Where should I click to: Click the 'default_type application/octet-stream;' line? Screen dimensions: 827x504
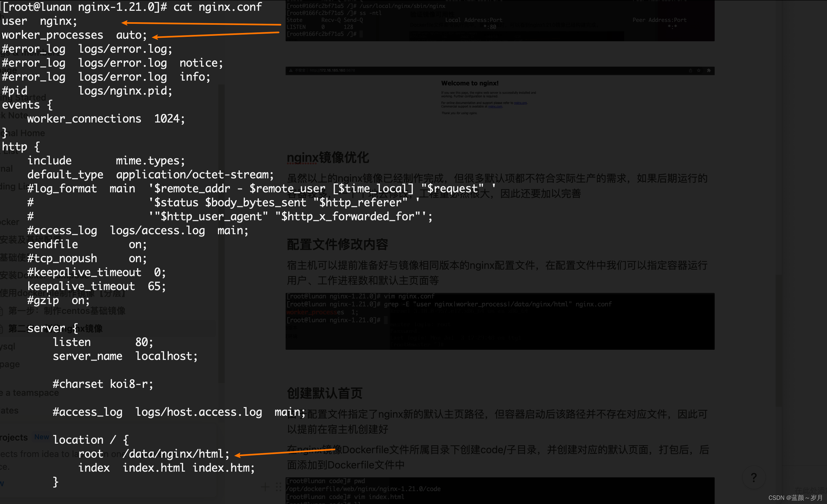[151, 175]
